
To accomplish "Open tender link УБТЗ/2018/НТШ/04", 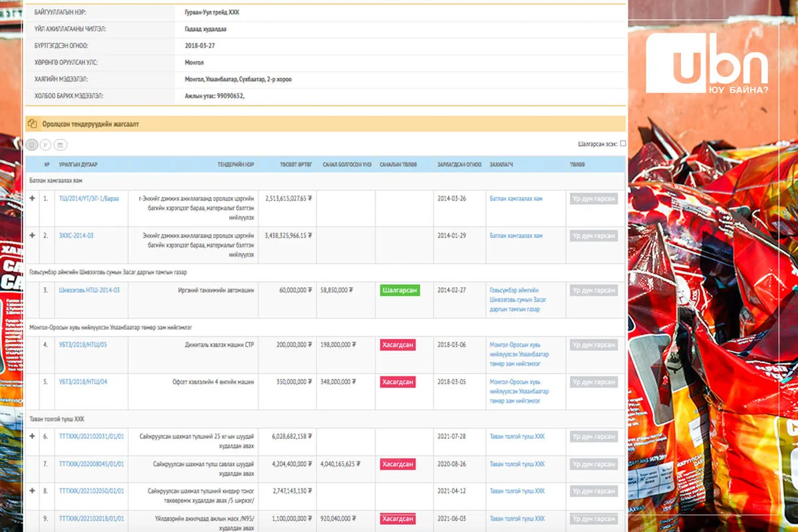I will tap(83, 382).
